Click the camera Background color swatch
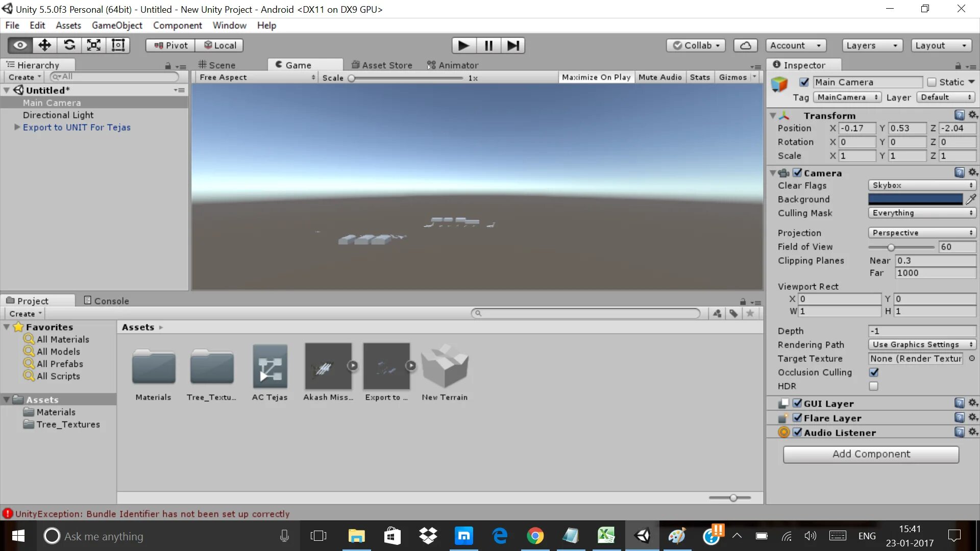The image size is (980, 551). point(915,199)
